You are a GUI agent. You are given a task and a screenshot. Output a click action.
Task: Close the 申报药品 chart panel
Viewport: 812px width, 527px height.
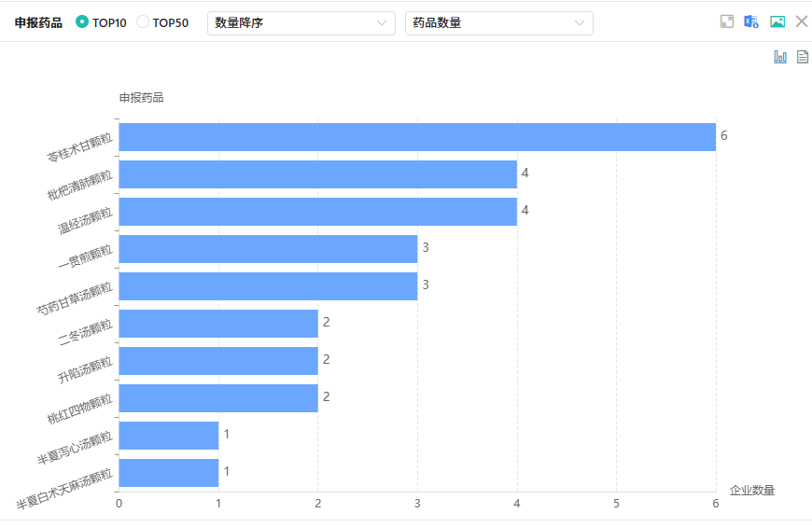click(801, 21)
